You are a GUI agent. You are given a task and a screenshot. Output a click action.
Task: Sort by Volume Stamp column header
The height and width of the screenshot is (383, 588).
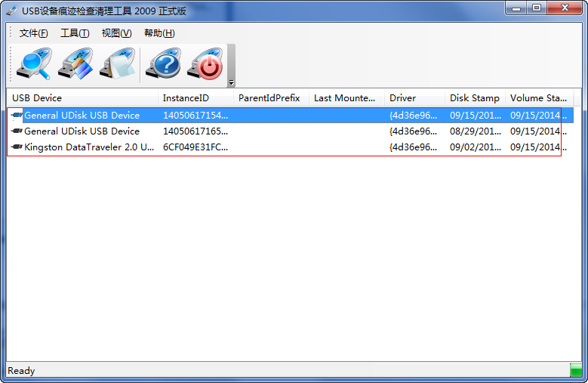[x=539, y=98]
